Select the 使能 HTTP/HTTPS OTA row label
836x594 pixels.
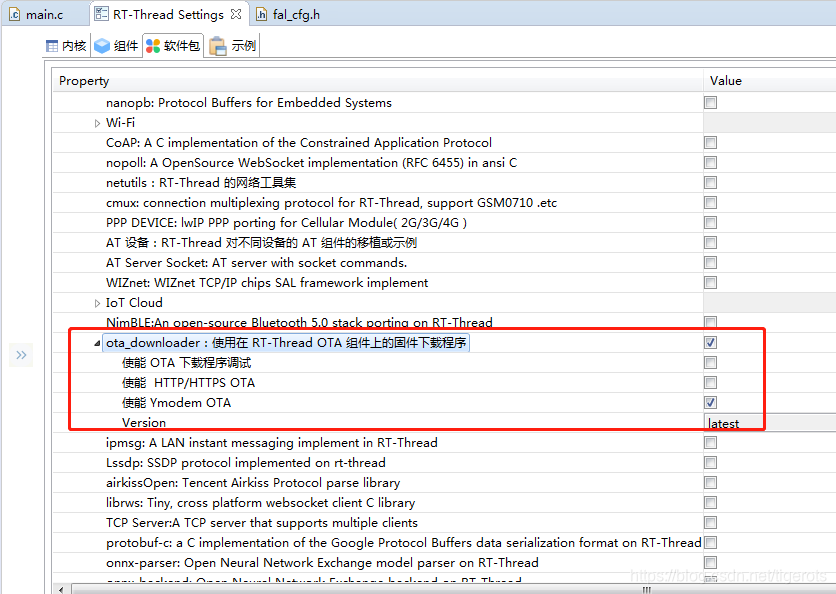(188, 382)
